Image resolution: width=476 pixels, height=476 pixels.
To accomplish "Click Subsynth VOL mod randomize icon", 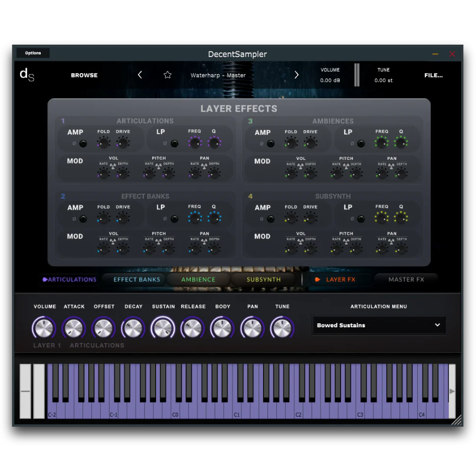I will [x=301, y=241].
